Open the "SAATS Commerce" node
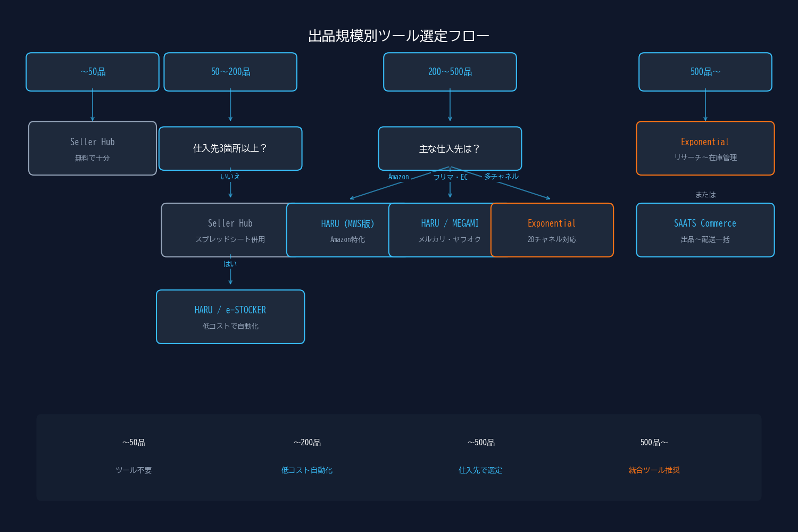The image size is (798, 532). (x=705, y=230)
